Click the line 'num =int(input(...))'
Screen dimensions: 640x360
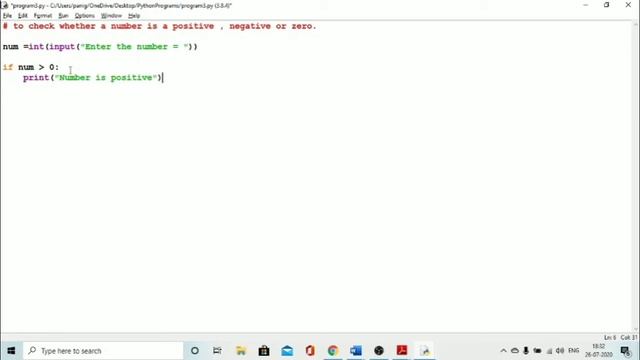coord(100,47)
